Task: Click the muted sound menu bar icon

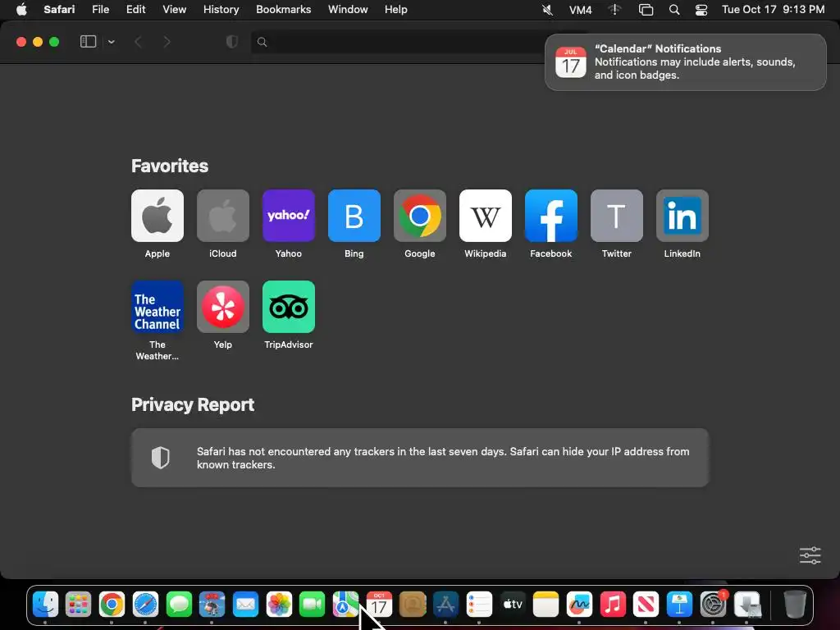Action: click(x=547, y=10)
